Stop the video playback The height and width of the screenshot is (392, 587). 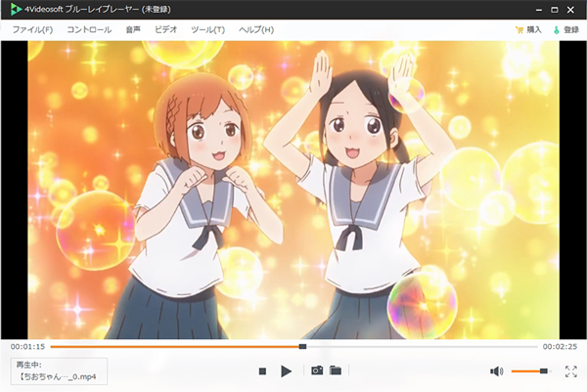click(262, 371)
